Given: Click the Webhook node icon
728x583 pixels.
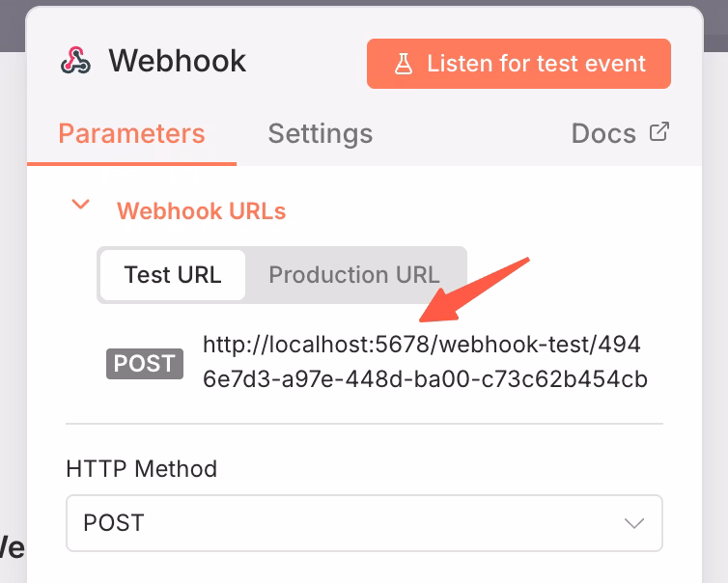Looking at the screenshot, I should pos(75,62).
